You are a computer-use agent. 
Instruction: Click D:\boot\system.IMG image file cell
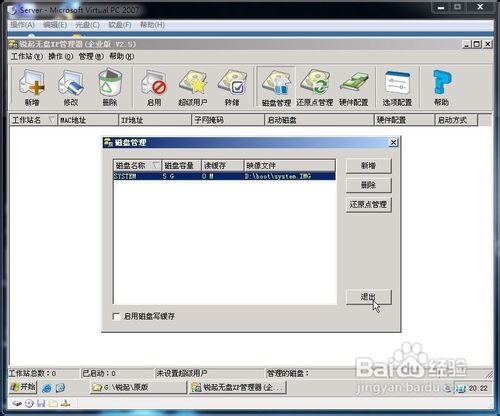coord(278,176)
